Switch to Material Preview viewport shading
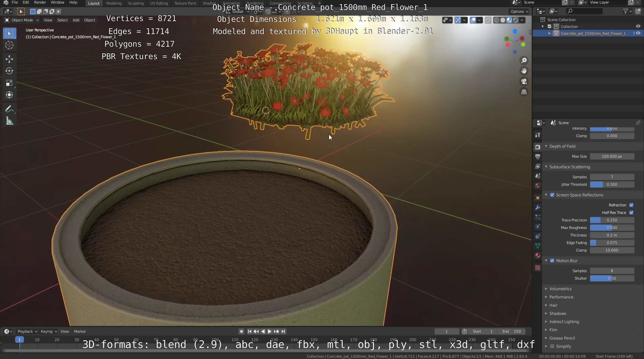This screenshot has height=359, width=644. tap(509, 20)
